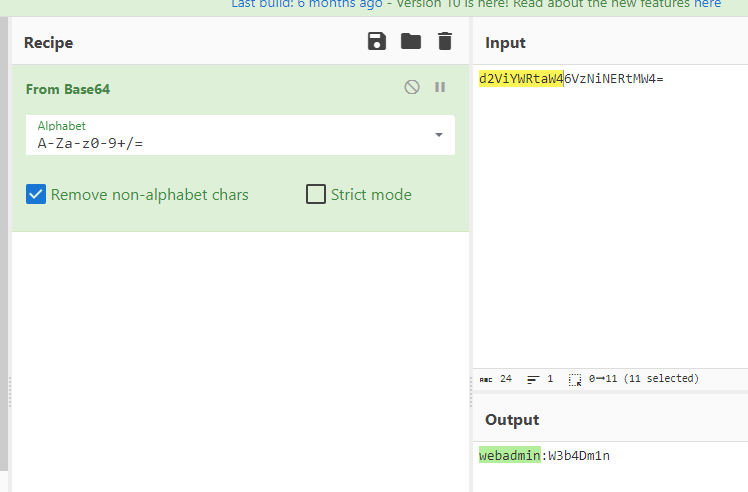This screenshot has width=748, height=492.
Task: Open the load recipe folder icon
Action: pyautogui.click(x=411, y=42)
